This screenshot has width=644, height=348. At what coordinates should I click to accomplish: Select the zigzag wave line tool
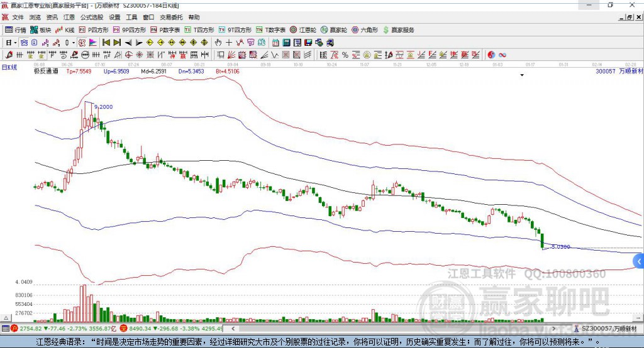tap(275, 55)
